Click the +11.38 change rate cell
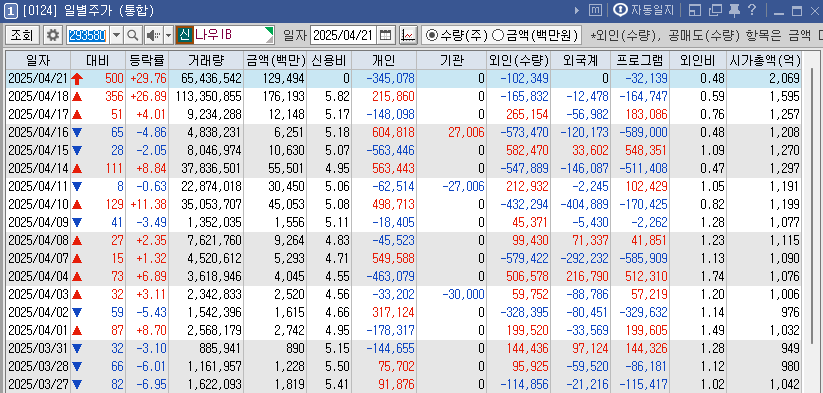 tap(148, 205)
